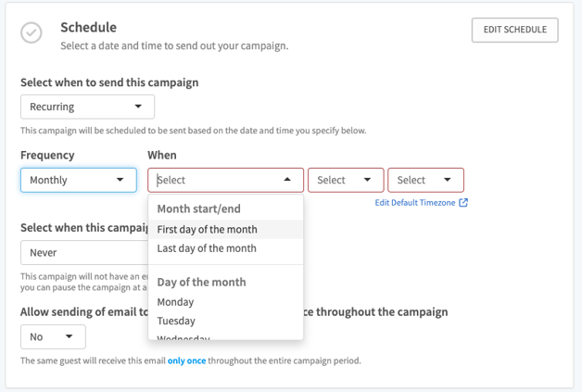Focus the first When Select search field

point(213,180)
